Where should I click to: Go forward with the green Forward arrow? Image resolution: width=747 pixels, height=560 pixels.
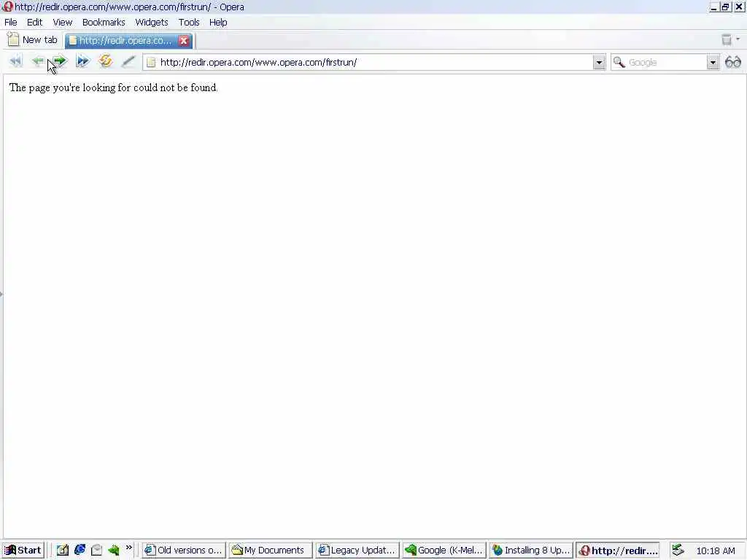pyautogui.click(x=60, y=61)
